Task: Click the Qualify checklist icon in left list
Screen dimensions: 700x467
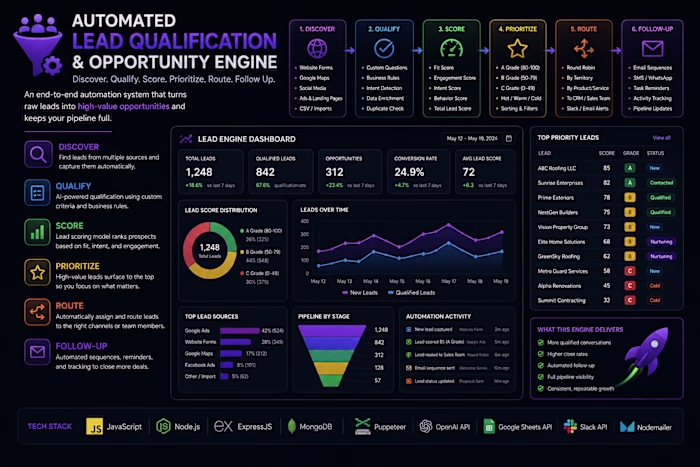Action: (x=37, y=193)
